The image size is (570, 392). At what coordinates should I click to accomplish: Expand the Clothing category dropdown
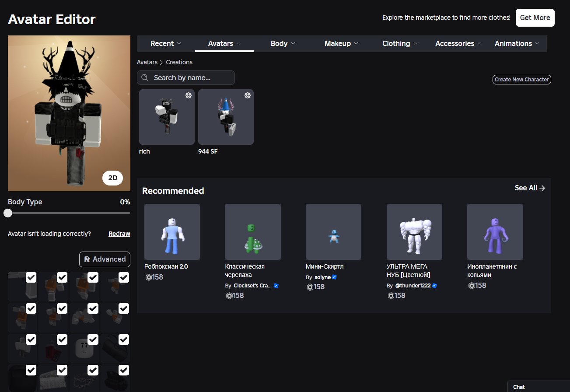[x=400, y=43]
